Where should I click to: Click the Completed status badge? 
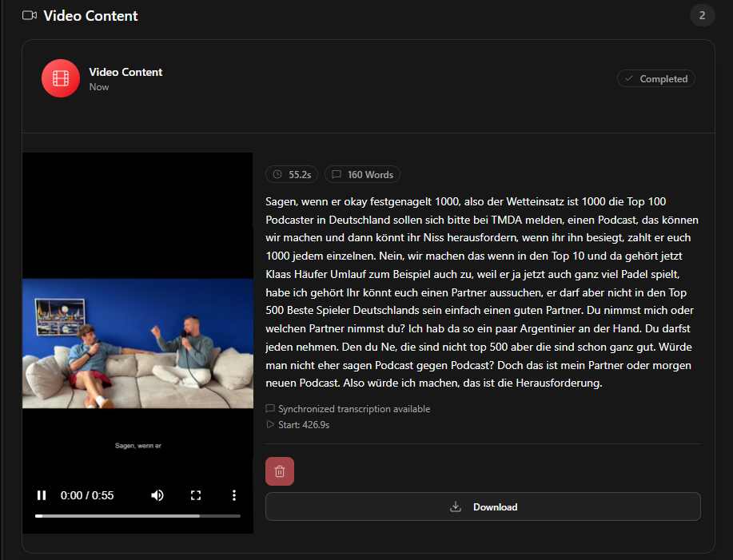point(655,78)
